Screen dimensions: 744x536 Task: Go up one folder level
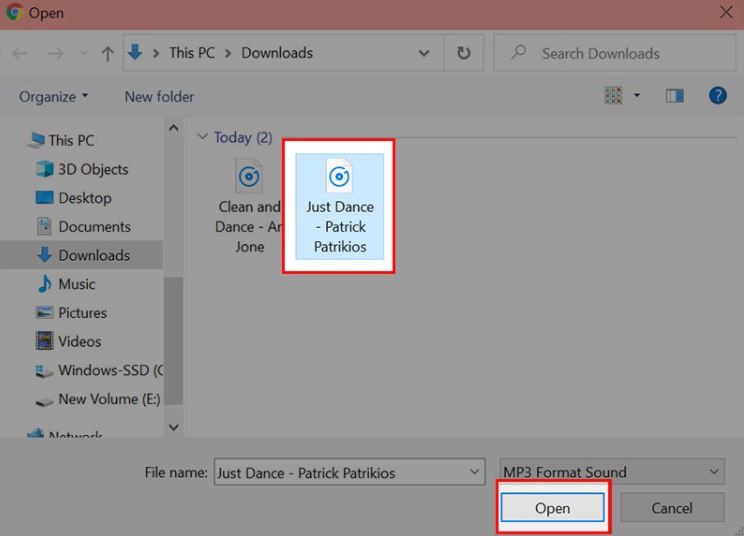coord(108,54)
